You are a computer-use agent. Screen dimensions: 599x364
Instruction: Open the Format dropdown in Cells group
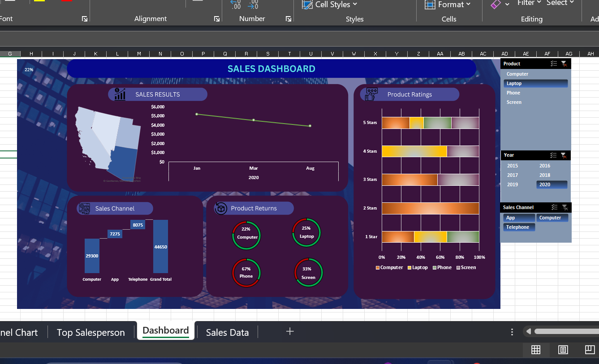click(x=454, y=4)
